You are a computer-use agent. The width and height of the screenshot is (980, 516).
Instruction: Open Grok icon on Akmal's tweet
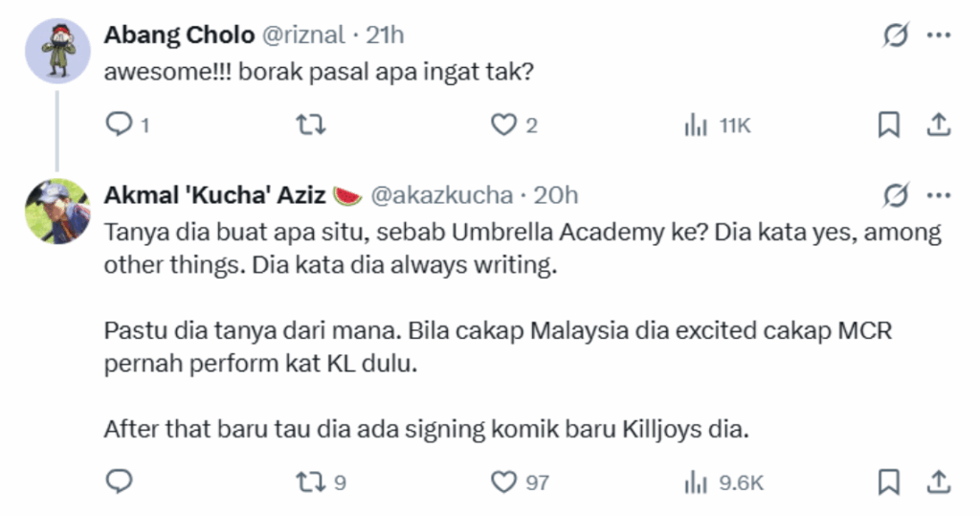pyautogui.click(x=896, y=195)
